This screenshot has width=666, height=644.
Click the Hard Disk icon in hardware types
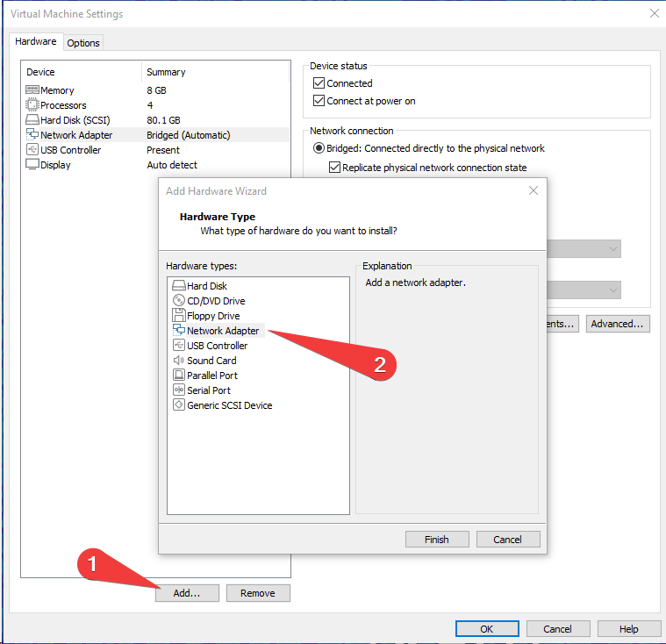(x=179, y=285)
